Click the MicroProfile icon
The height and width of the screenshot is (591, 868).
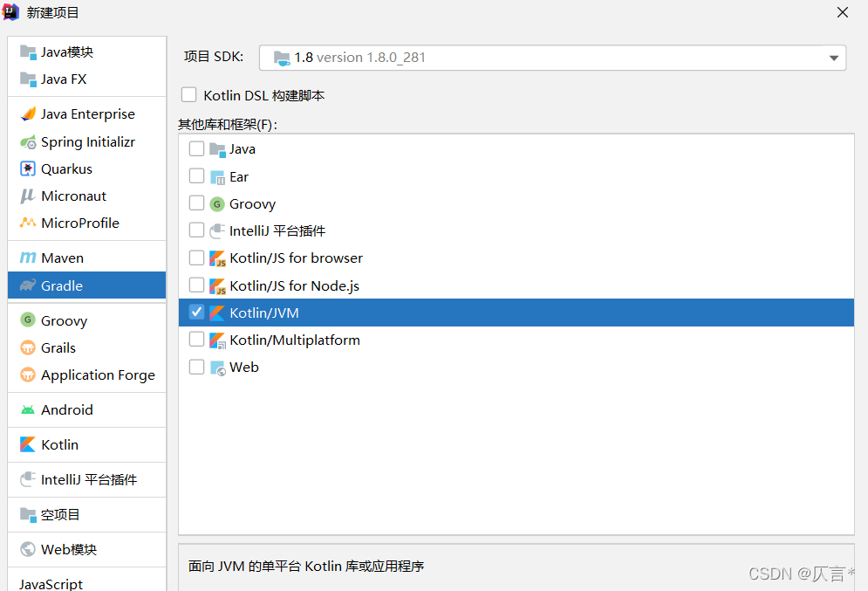(x=28, y=223)
